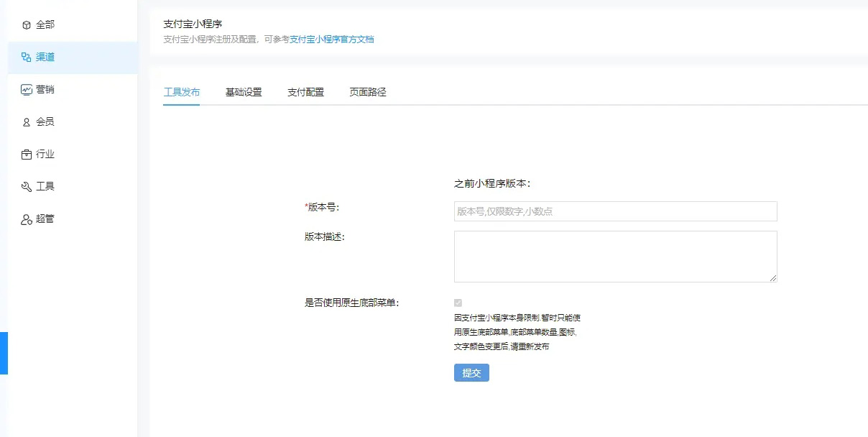Select 渠道 in the sidebar
This screenshot has width=868, height=437.
[73, 57]
